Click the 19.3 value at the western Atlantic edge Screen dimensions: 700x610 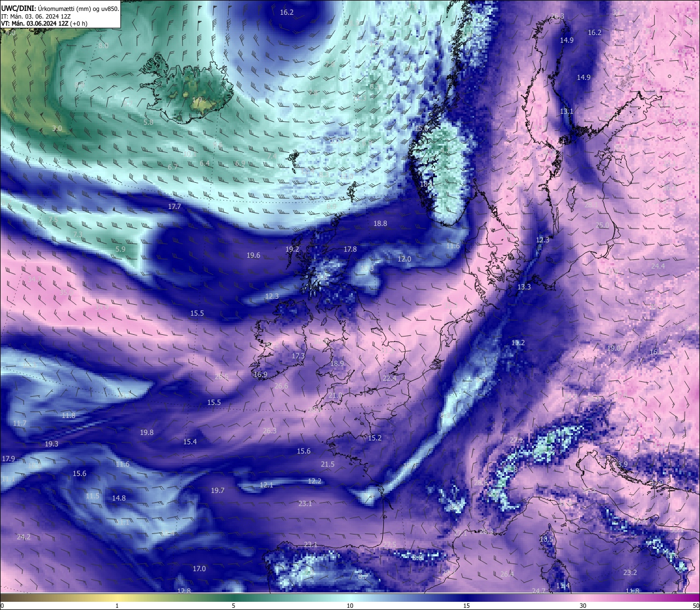pos(51,444)
